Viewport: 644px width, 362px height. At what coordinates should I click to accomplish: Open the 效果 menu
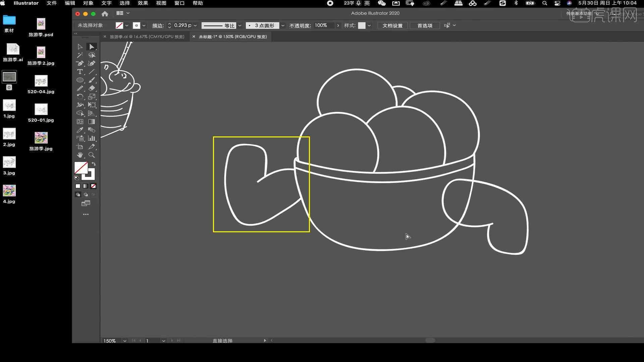pyautogui.click(x=143, y=3)
